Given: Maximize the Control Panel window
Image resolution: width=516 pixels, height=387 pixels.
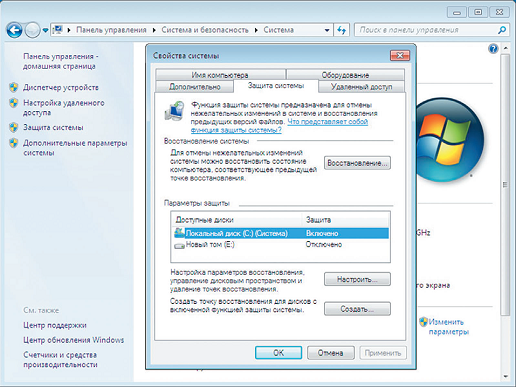Looking at the screenshot, I should [478, 12].
